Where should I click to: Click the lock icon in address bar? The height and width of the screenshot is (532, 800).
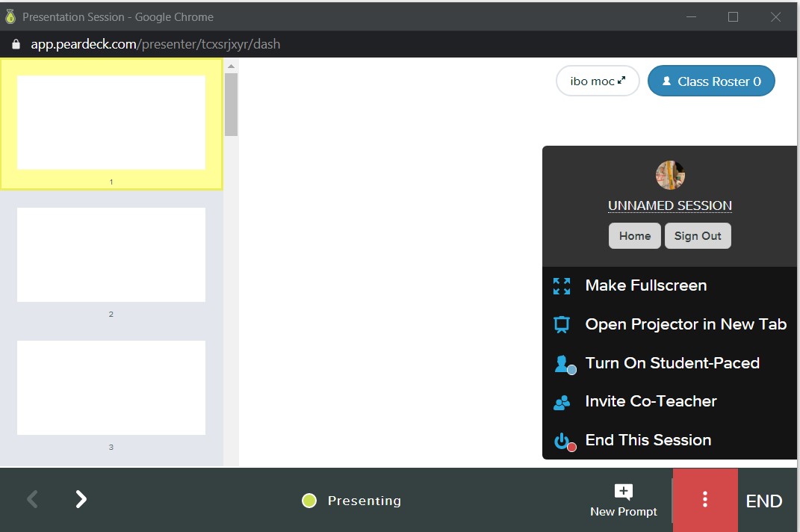16,44
